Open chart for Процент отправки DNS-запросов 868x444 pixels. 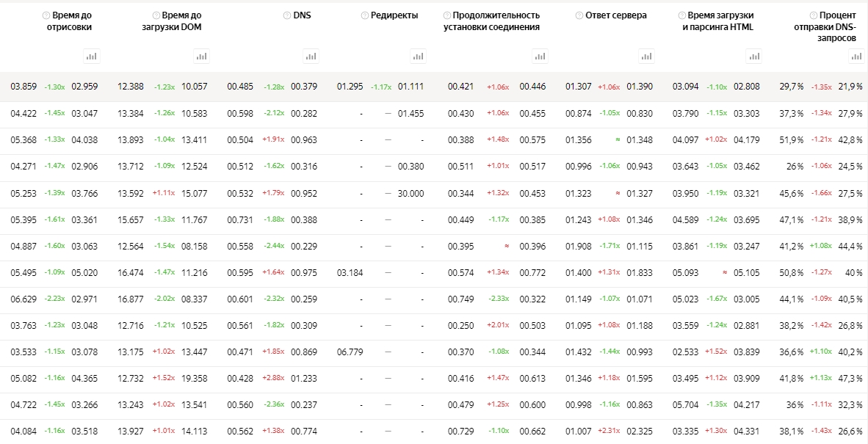(856, 56)
